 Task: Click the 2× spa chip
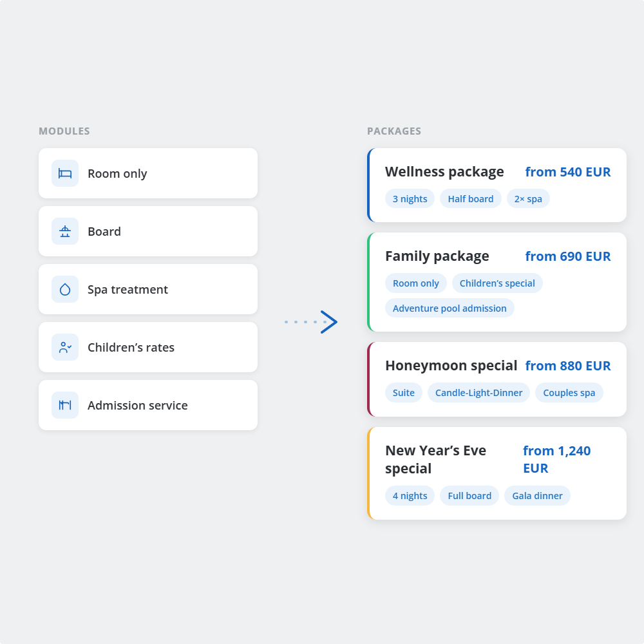coord(528,199)
